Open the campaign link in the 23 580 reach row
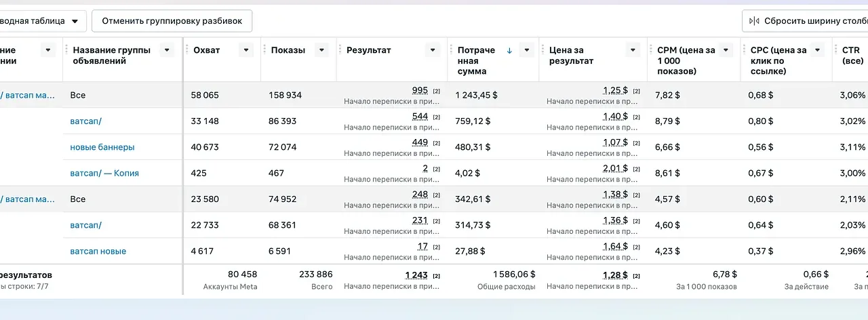 (28, 199)
